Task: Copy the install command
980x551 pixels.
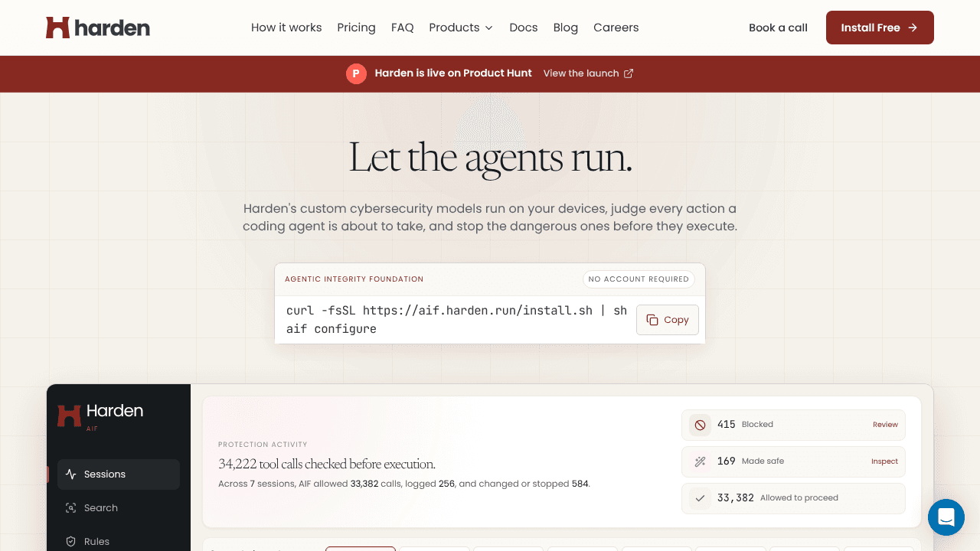Action: [x=668, y=320]
